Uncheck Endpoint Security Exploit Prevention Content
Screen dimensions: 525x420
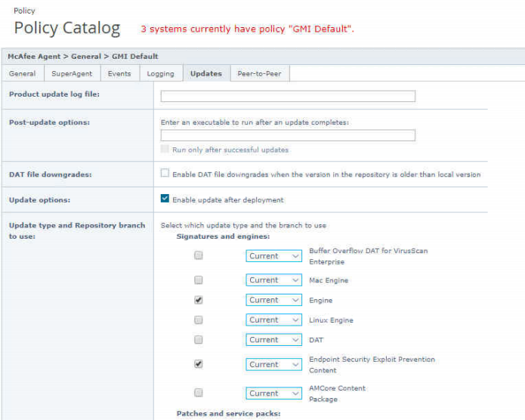(199, 364)
